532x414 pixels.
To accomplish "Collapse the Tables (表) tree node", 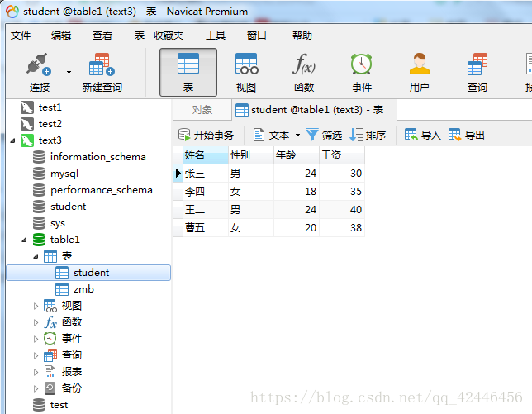I will point(36,256).
